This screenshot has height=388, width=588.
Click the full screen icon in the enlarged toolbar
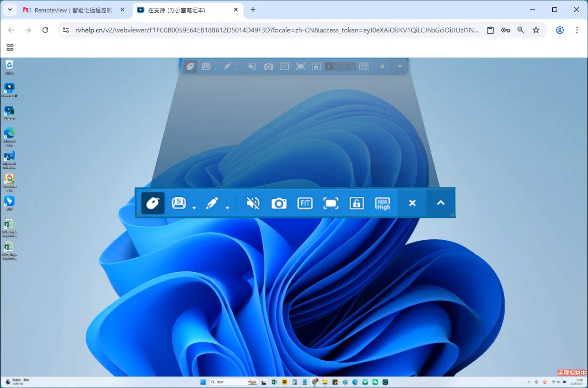click(x=331, y=204)
